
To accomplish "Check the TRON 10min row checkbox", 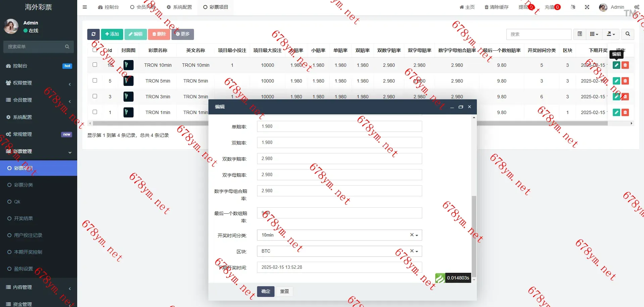I will click(x=95, y=65).
